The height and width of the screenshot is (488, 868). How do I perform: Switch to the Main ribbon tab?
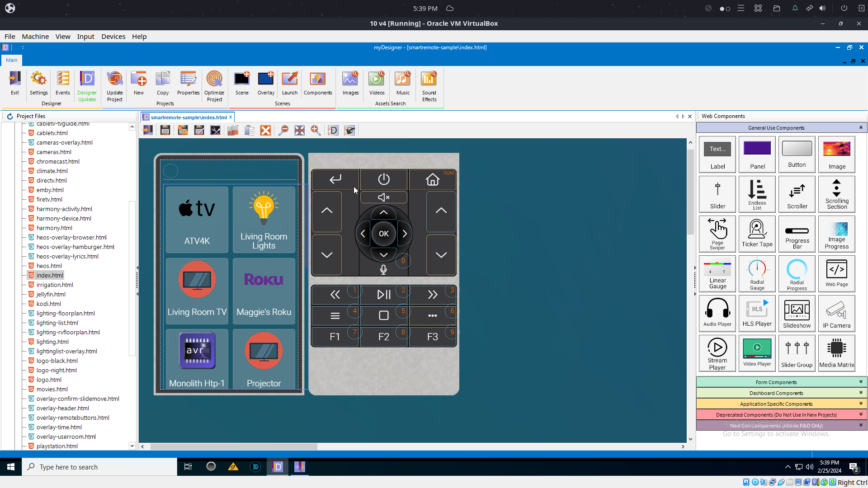pyautogui.click(x=12, y=60)
